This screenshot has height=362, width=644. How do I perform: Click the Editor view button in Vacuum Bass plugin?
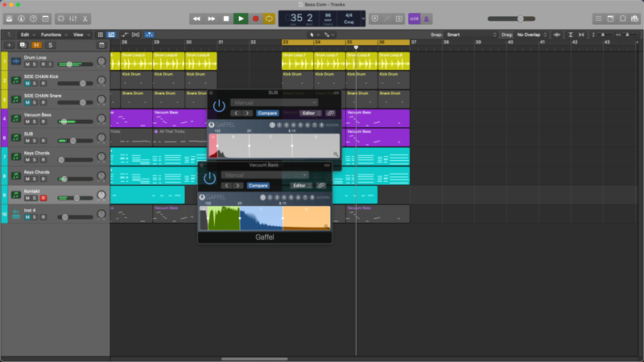click(x=300, y=186)
